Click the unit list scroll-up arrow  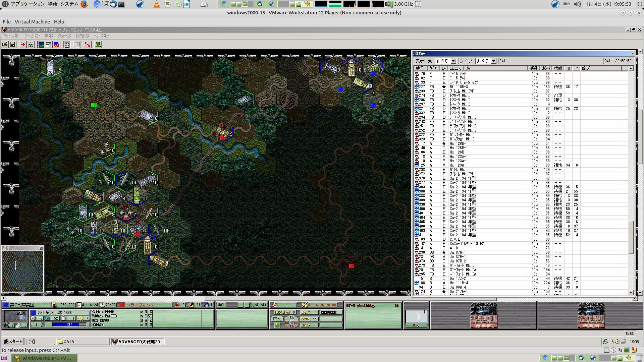click(631, 68)
